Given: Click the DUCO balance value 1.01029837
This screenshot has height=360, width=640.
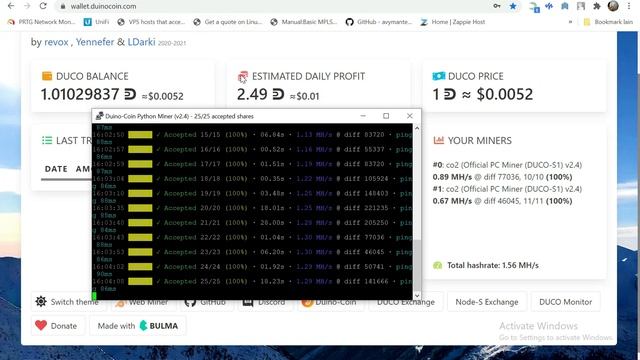Looking at the screenshot, I should [x=80, y=95].
